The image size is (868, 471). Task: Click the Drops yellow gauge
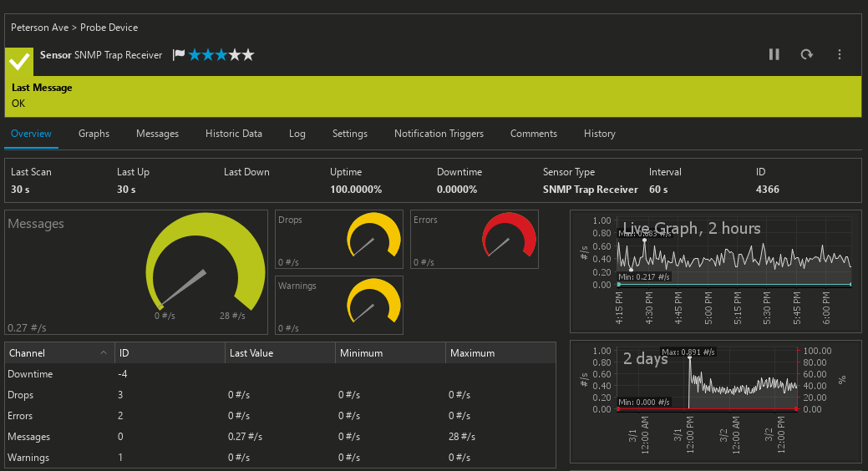coord(373,235)
